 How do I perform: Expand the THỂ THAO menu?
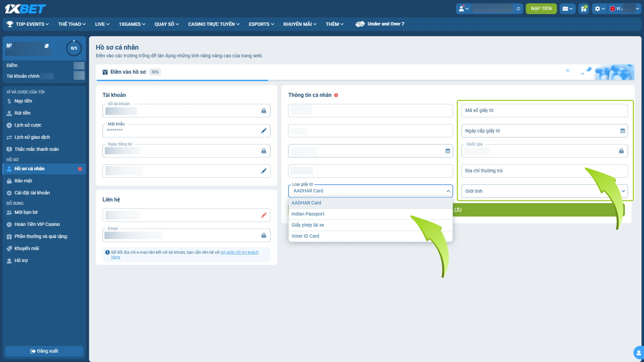click(x=72, y=24)
